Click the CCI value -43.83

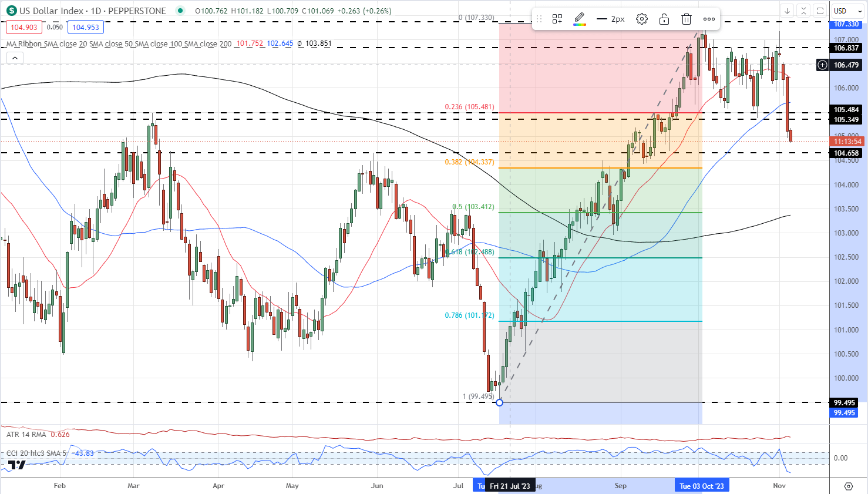84,453
